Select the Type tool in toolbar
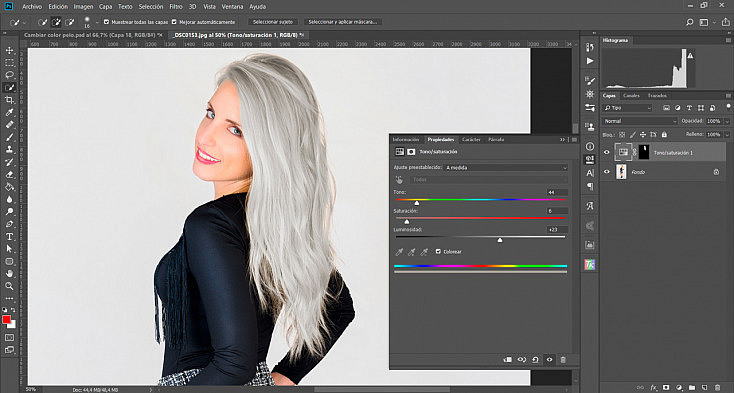The image size is (734, 393). 9,236
